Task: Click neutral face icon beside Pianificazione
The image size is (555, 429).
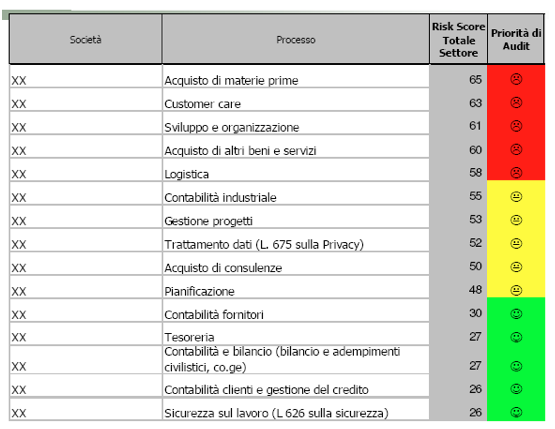Action: (516, 290)
